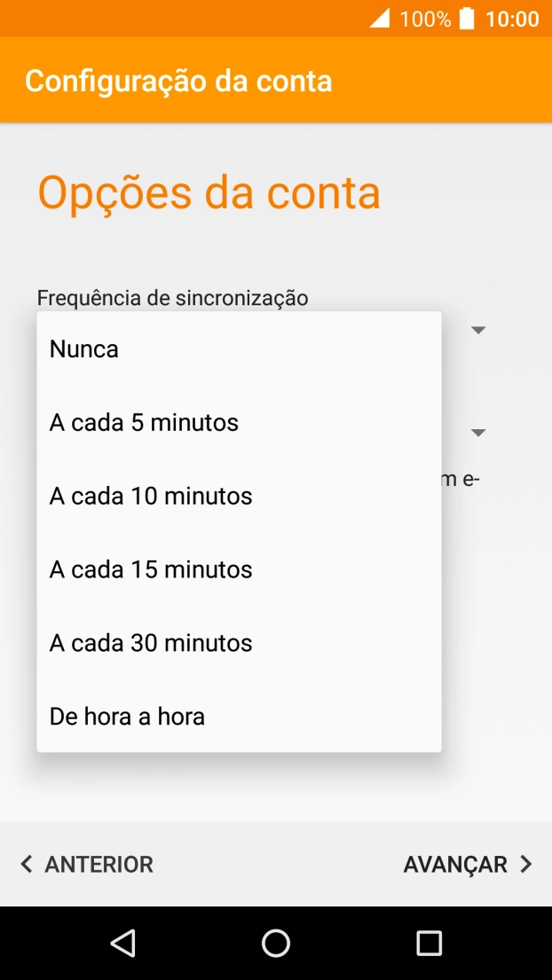Open the upper dropdown arrow on the right
552x980 pixels.
478,330
